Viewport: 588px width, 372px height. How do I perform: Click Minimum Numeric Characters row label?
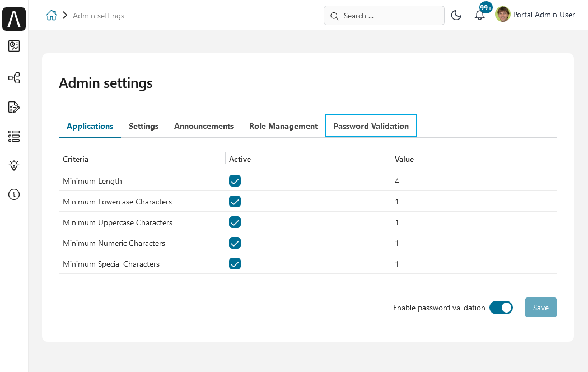click(114, 243)
